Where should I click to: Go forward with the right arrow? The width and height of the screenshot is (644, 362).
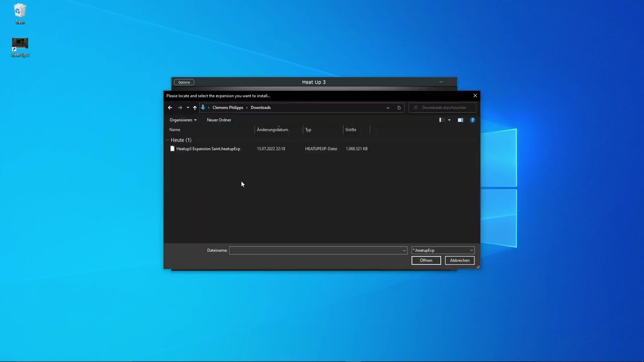[x=180, y=108]
